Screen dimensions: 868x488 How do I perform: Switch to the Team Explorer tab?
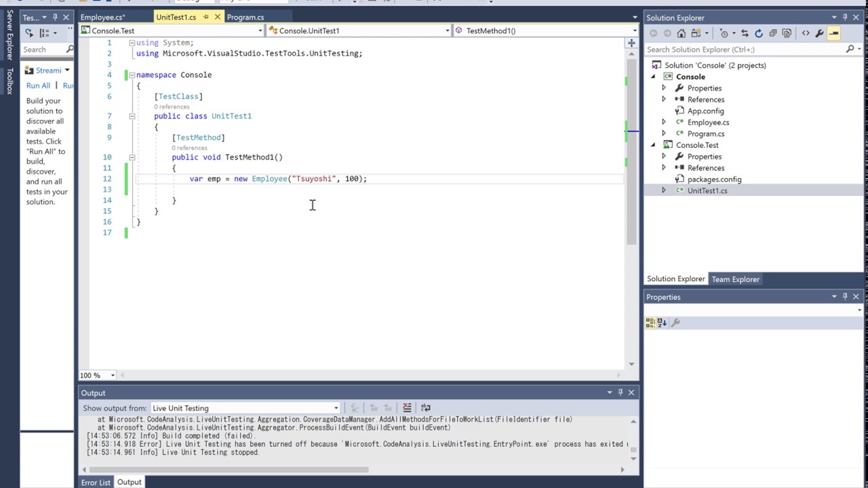point(736,279)
